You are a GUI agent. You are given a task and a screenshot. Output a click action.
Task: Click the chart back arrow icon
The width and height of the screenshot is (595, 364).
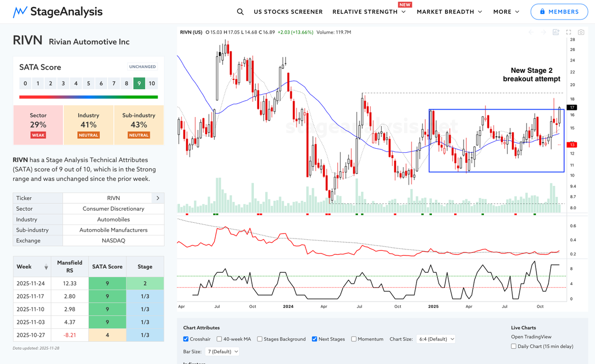[531, 32]
